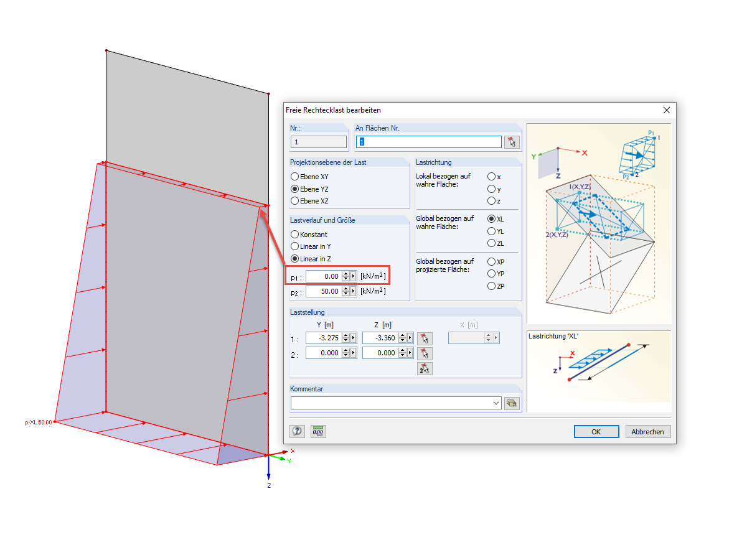Adjust Z spinner for position 2

click(402, 353)
